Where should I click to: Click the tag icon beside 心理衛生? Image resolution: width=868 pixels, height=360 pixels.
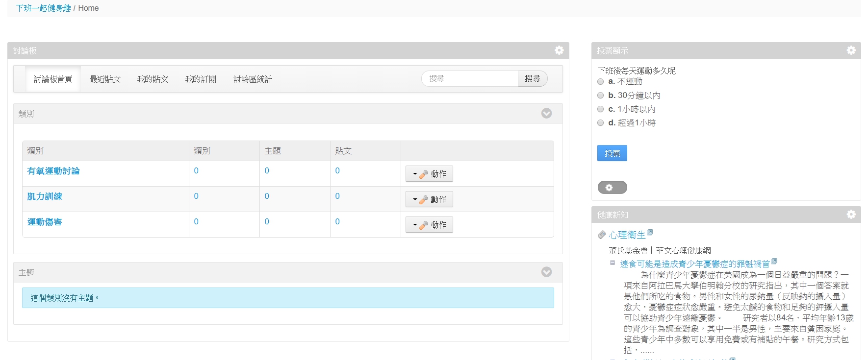pos(602,235)
